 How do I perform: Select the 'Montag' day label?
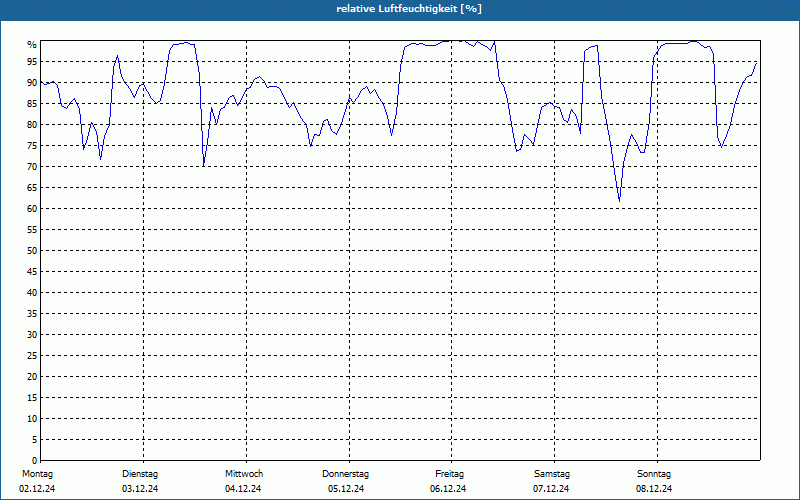(x=37, y=474)
